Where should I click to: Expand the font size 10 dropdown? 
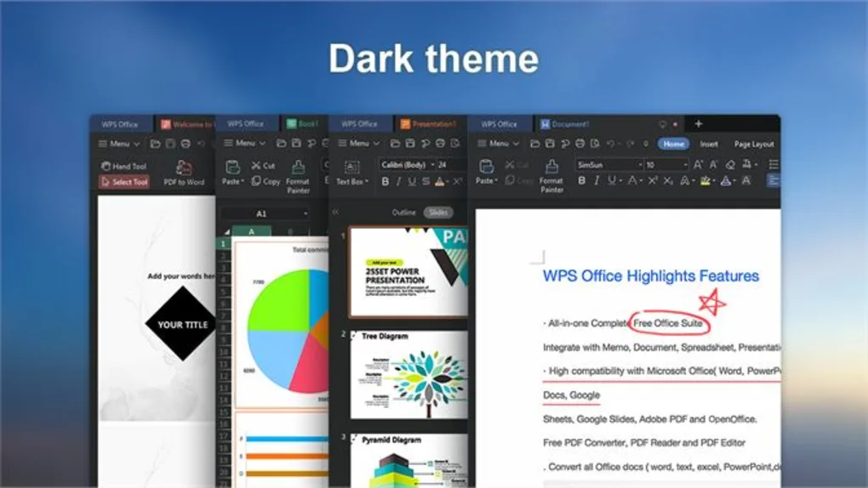(684, 165)
